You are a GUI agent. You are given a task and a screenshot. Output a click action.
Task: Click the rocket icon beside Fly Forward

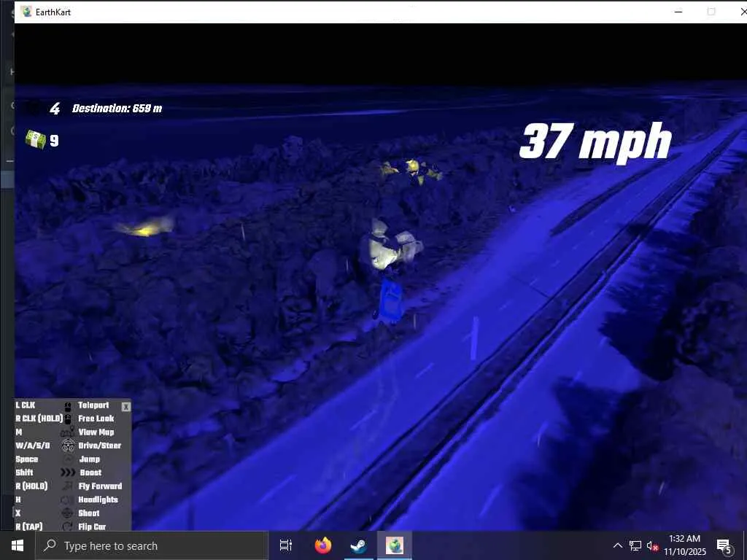coord(68,486)
